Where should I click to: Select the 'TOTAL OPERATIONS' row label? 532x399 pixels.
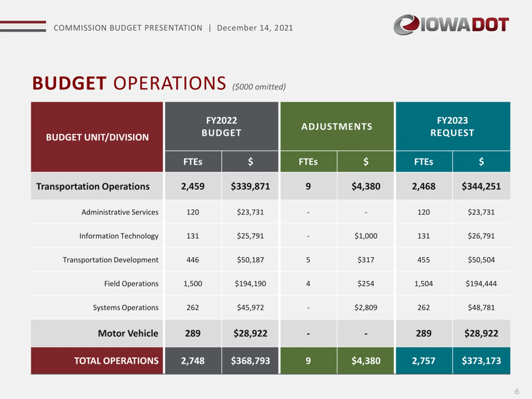coord(116,361)
